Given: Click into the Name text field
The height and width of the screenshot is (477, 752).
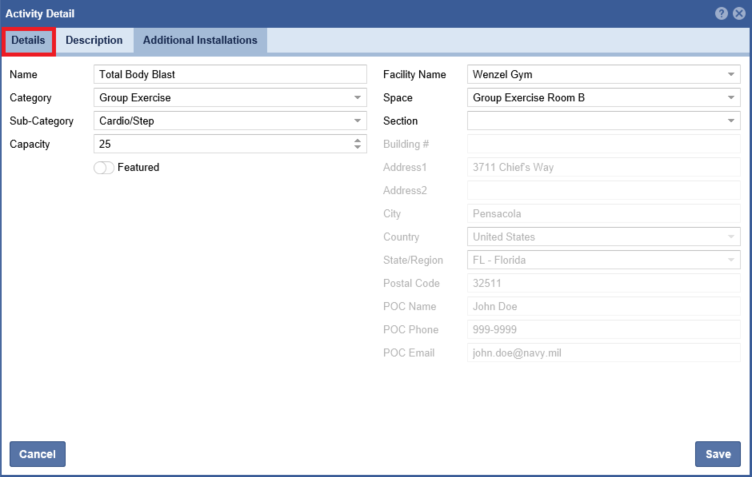Looking at the screenshot, I should 230,75.
